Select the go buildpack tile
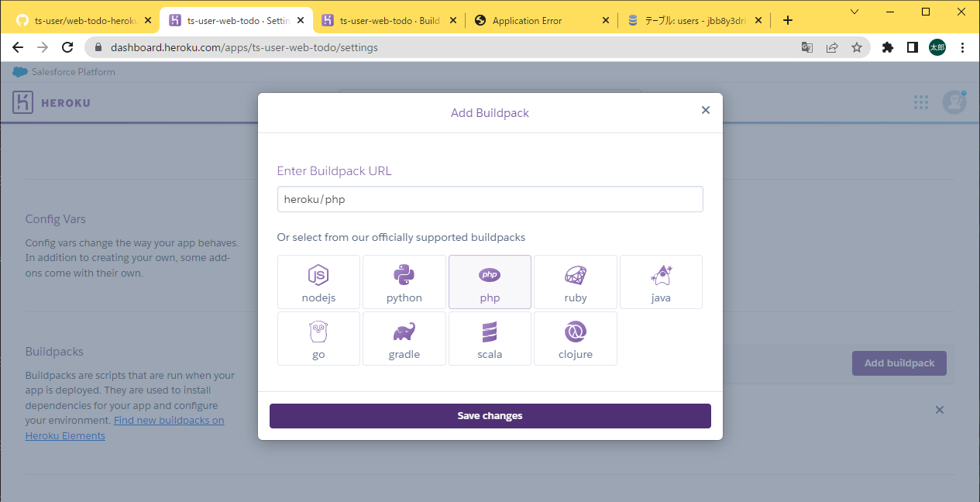 tap(318, 339)
